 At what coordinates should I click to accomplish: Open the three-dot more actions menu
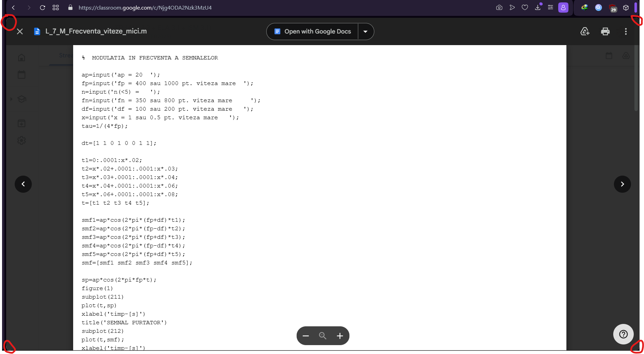(626, 31)
